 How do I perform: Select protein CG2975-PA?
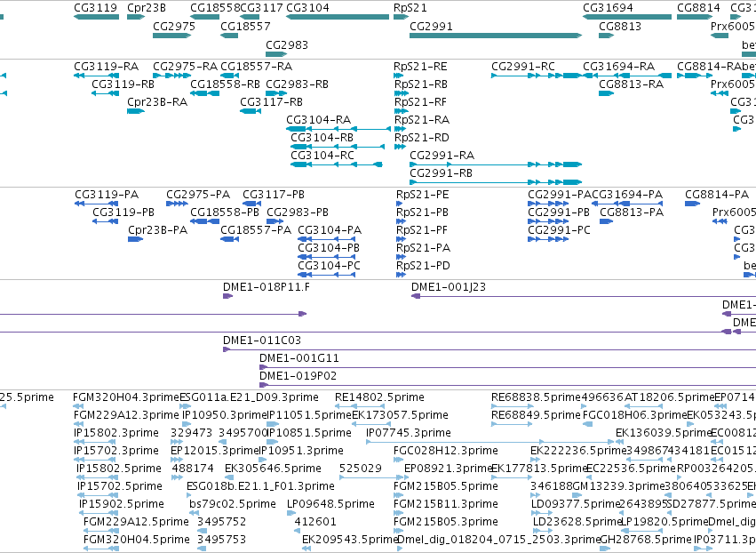click(177, 204)
